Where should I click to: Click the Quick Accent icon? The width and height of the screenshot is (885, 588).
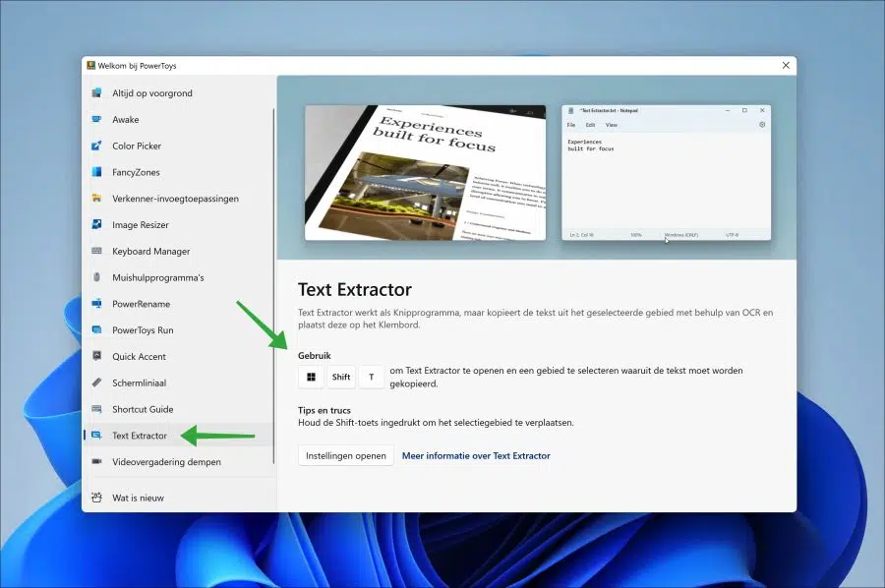pyautogui.click(x=96, y=356)
